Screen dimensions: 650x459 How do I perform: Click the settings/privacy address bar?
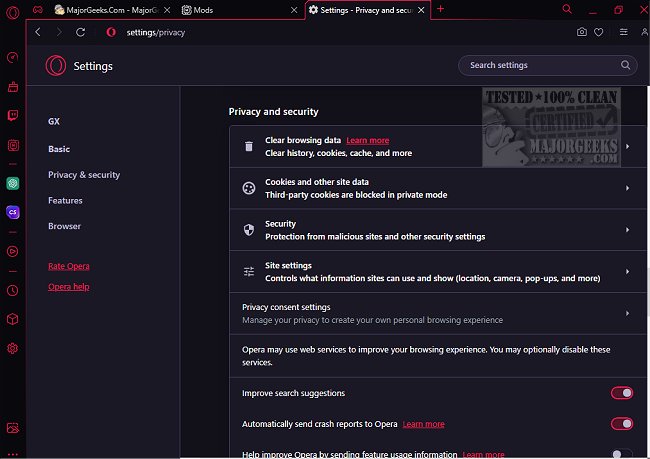pos(155,32)
